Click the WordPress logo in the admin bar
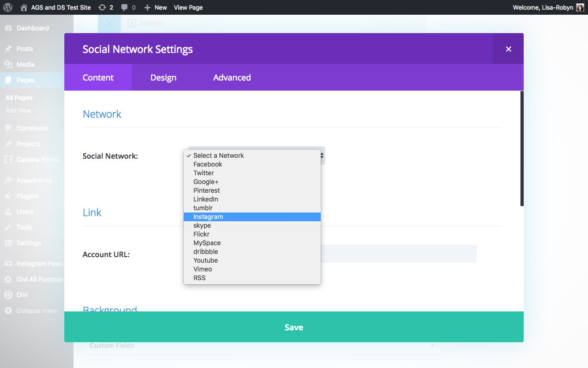This screenshot has width=588, height=368. tap(7, 7)
